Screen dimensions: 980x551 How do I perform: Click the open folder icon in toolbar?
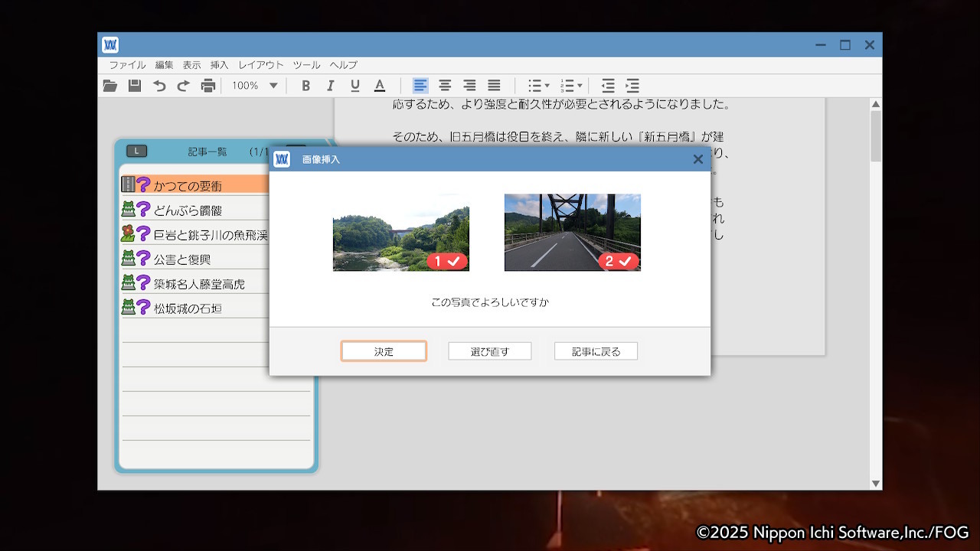pyautogui.click(x=110, y=86)
